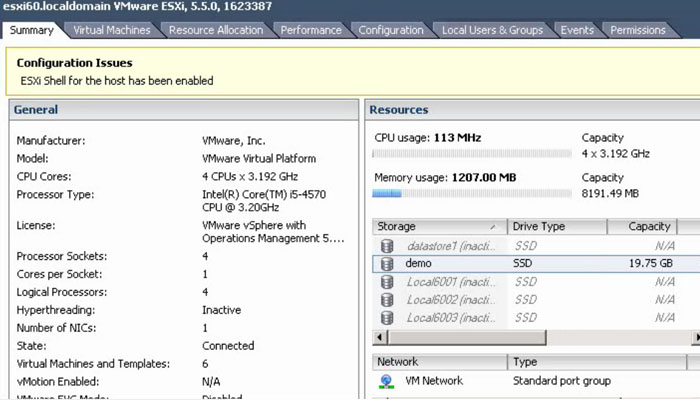The height and width of the screenshot is (400, 700).
Task: Click the 8191.49 MB memory capacity
Action: pos(610,193)
